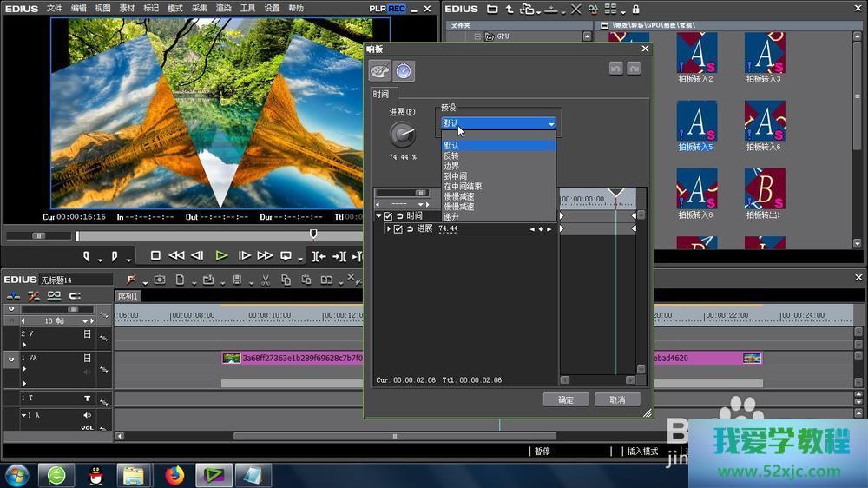868x488 pixels.
Task: Click the stopwatch time icon in the dialog
Action: pyautogui.click(x=404, y=71)
